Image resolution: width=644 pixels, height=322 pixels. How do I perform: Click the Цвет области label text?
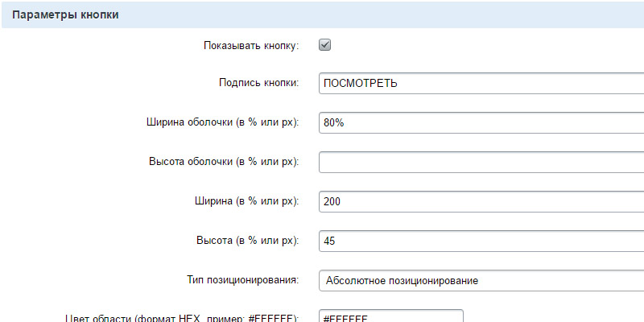[180, 318]
